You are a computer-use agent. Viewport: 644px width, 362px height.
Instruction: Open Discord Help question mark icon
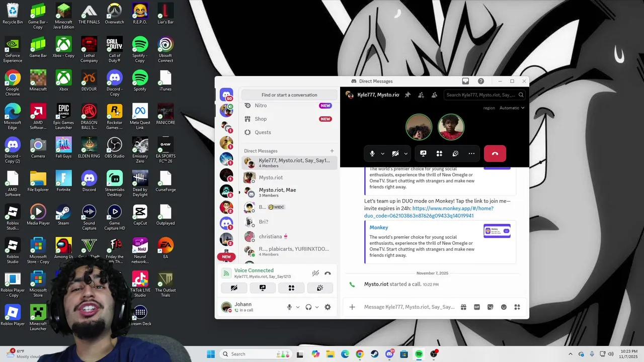(x=481, y=81)
